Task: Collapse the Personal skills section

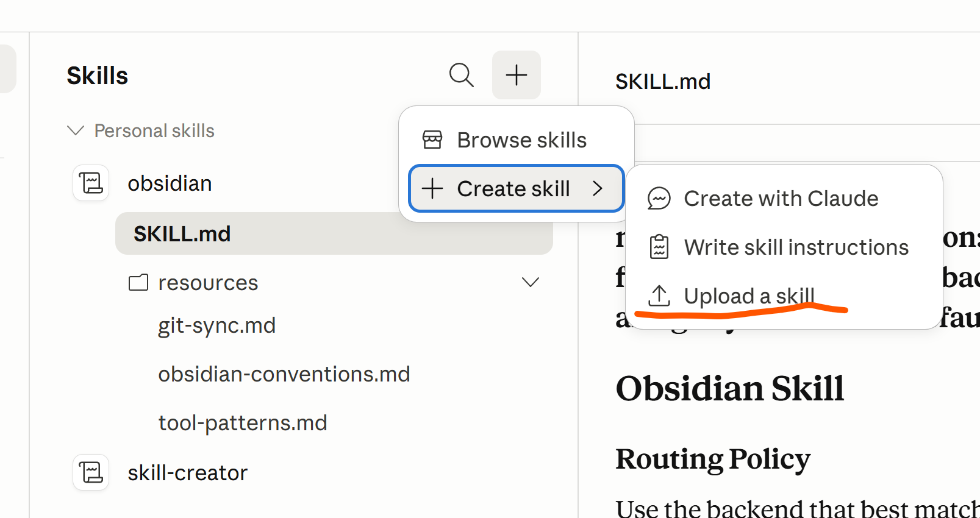Action: click(76, 130)
